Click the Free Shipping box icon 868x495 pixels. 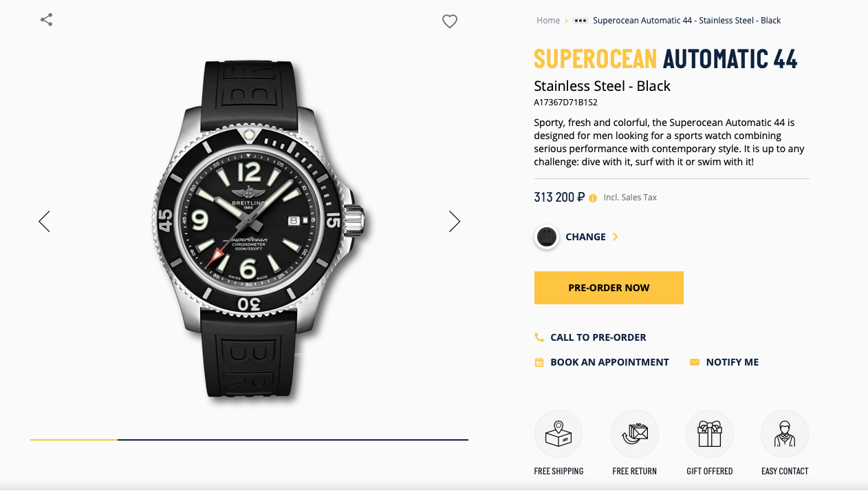pyautogui.click(x=558, y=434)
